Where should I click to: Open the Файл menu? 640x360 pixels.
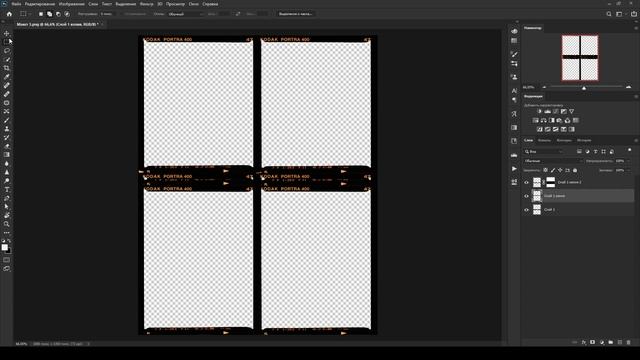coord(16,4)
